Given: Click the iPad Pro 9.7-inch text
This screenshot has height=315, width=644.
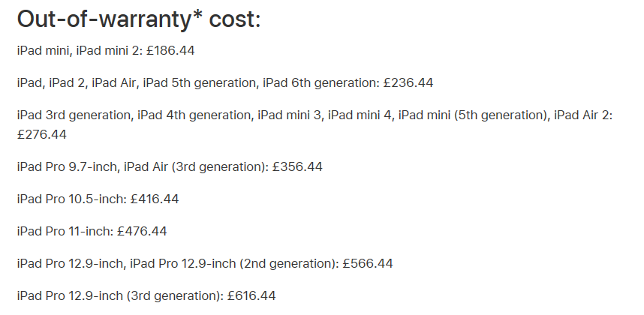Looking at the screenshot, I should 68,167.
